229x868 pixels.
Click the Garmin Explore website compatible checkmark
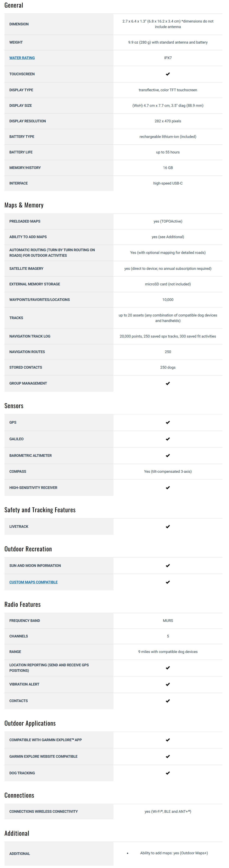(168, 757)
